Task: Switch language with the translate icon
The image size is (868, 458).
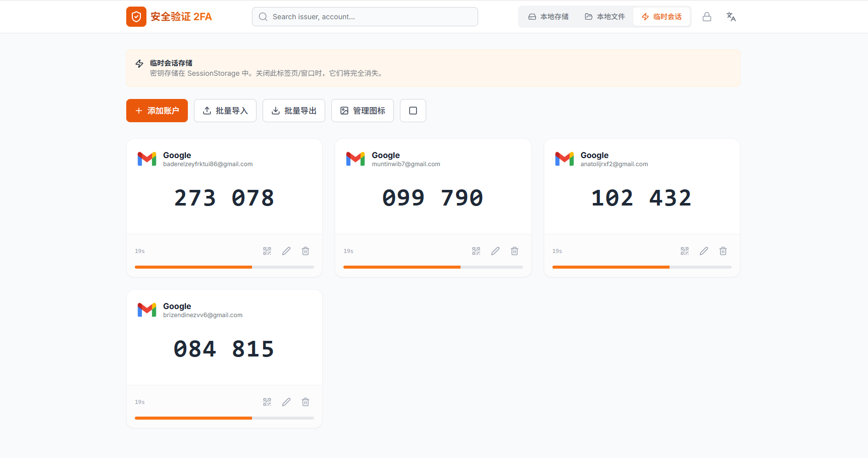Action: pyautogui.click(x=731, y=17)
